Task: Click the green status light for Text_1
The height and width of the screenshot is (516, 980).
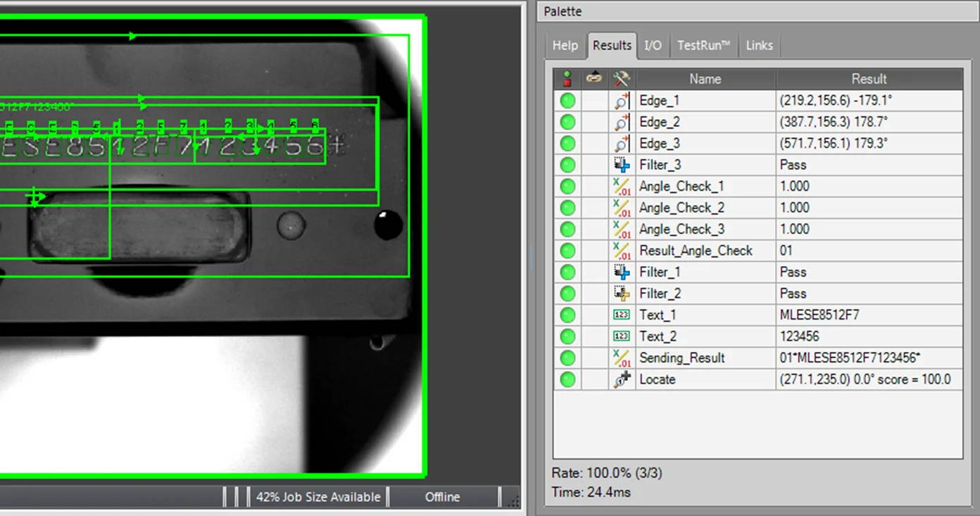Action: click(567, 315)
